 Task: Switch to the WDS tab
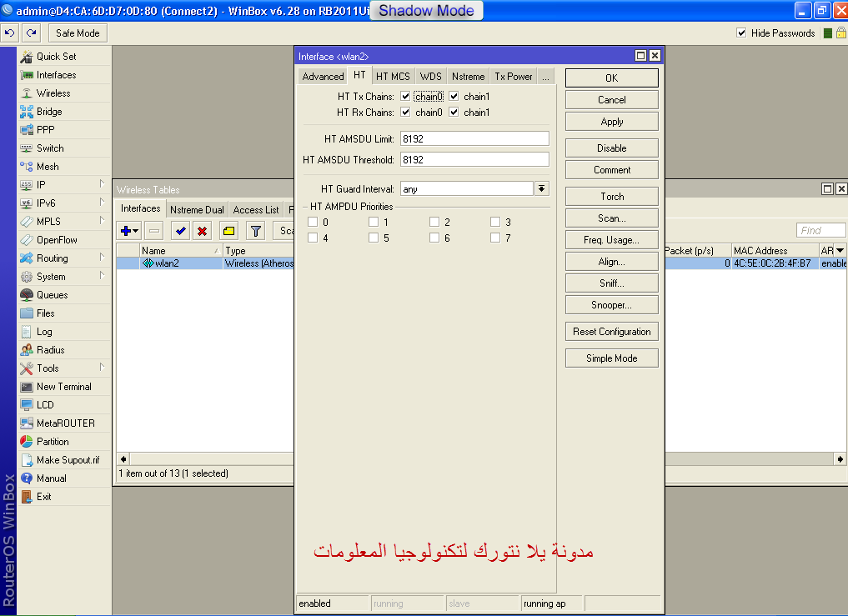(431, 76)
